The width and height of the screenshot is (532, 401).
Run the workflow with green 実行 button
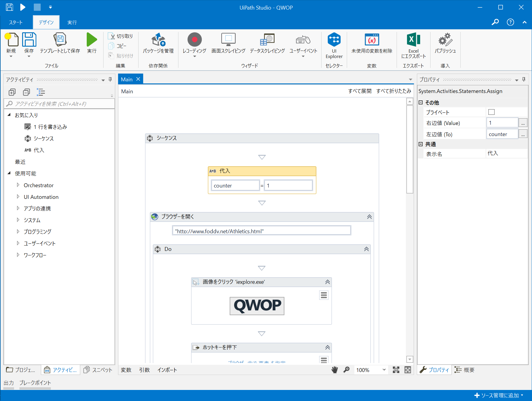[x=92, y=40]
